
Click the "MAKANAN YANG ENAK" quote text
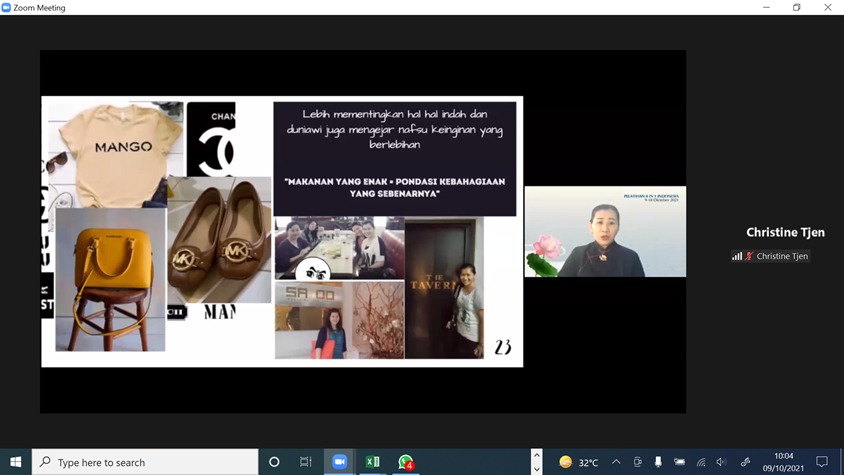coord(395,187)
